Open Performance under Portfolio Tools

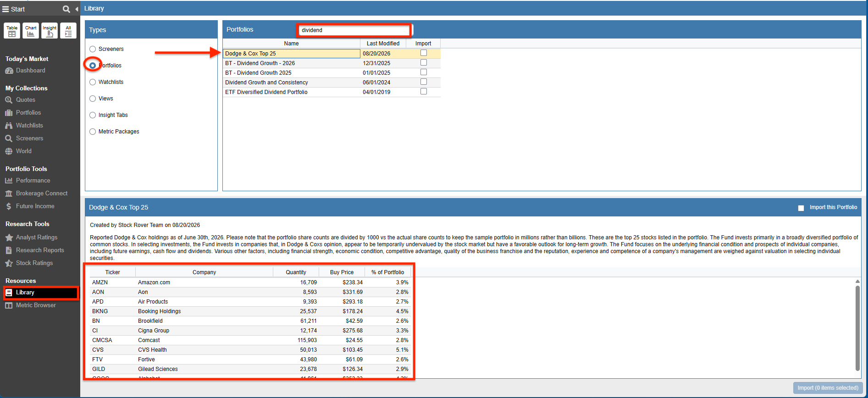click(x=33, y=181)
